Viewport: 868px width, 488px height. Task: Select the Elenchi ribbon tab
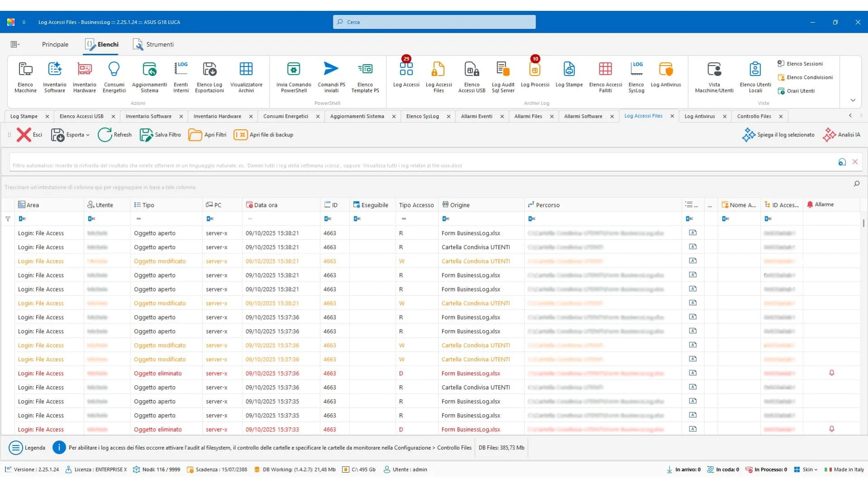(102, 44)
